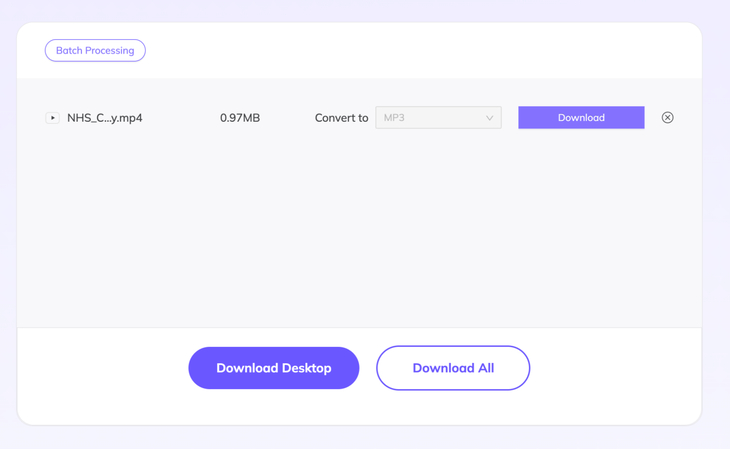Click the chevron arrow in the format box
The width and height of the screenshot is (730, 449).
click(489, 118)
